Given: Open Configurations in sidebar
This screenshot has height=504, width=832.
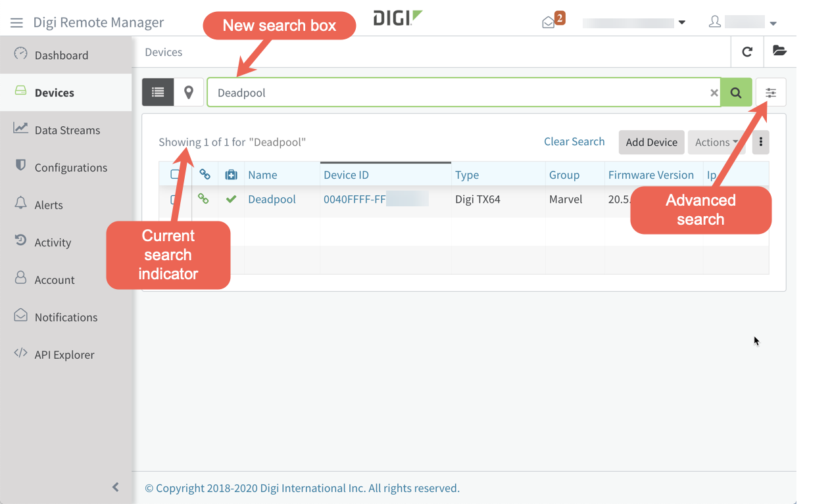Looking at the screenshot, I should 66,168.
